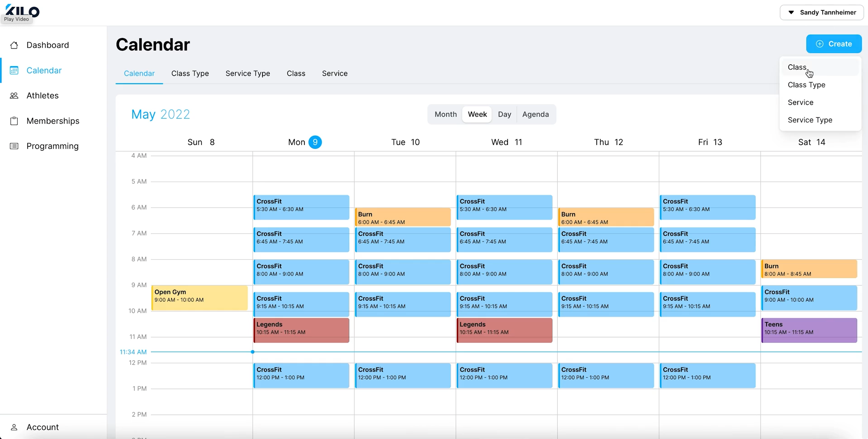This screenshot has width=868, height=439.
Task: Select the yellow Open Gym event on Sunday
Action: click(x=199, y=298)
